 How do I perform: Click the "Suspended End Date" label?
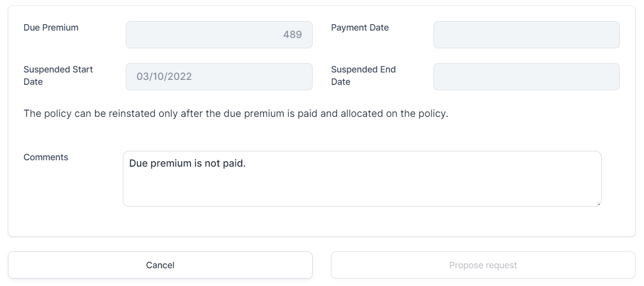coord(363,75)
